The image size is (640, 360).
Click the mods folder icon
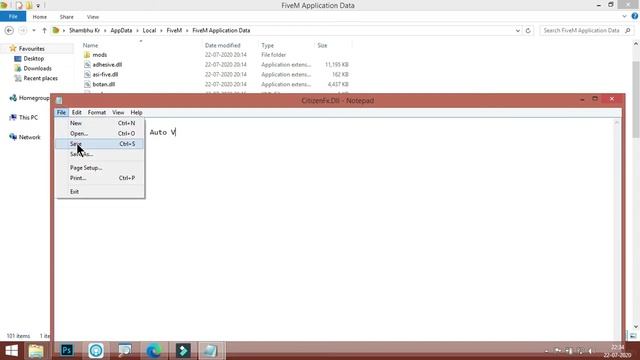coord(87,55)
